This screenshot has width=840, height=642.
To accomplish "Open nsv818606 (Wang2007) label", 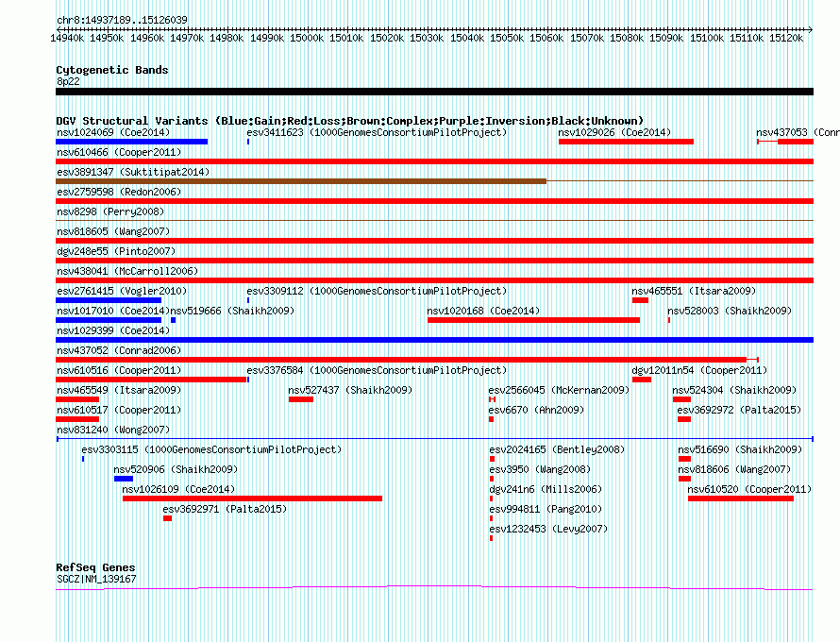I will (x=734, y=469).
